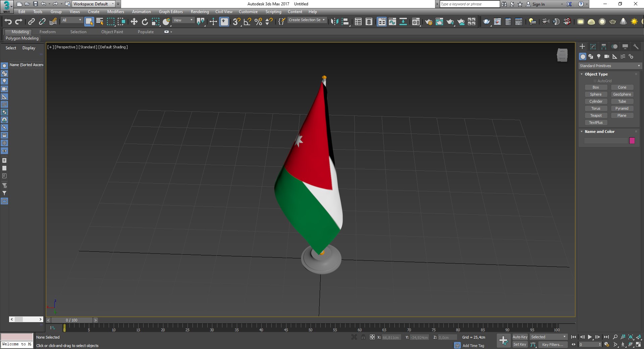Toggle Percent Snap
Screen dimensions: 644x349
coord(258,22)
